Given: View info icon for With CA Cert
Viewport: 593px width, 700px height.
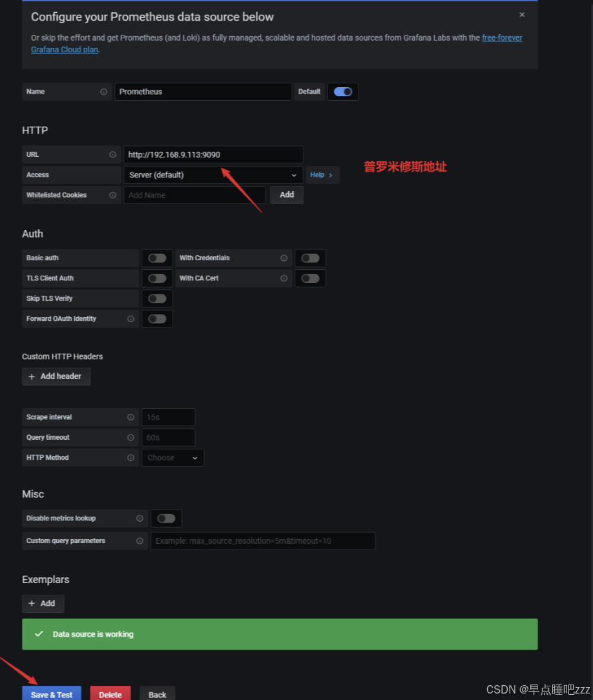Looking at the screenshot, I should pyautogui.click(x=284, y=278).
